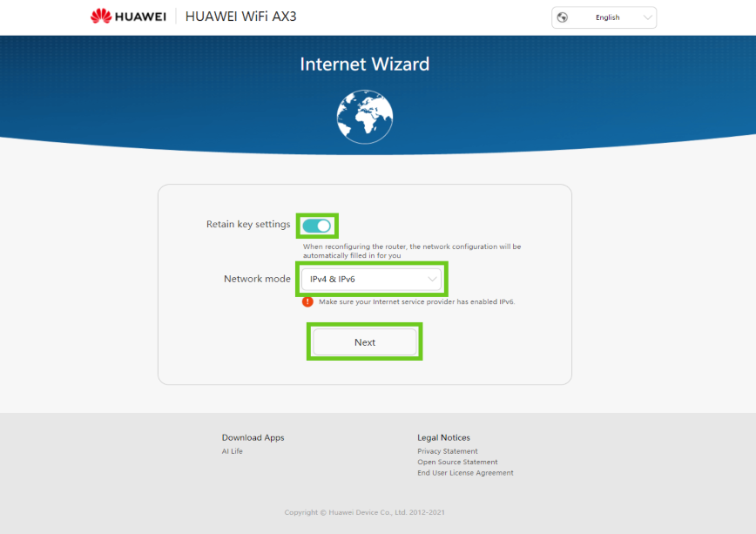The height and width of the screenshot is (534, 756).
Task: Open the Privacy Statement link
Action: pos(447,451)
